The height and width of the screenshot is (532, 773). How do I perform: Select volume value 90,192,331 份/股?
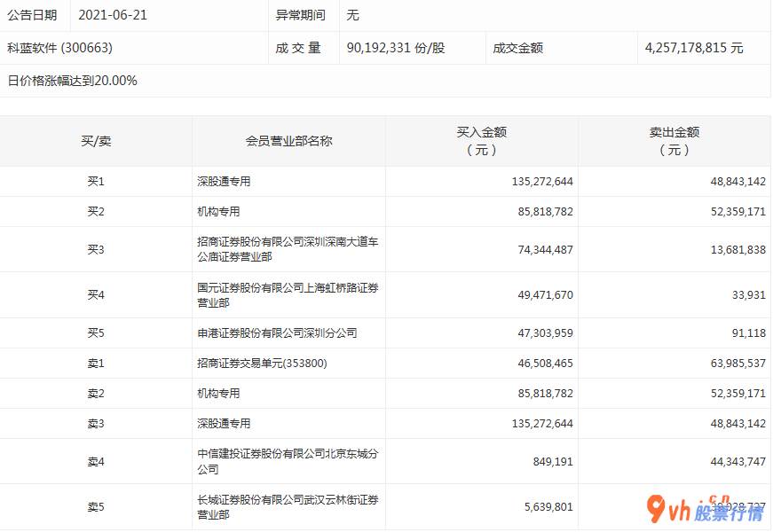396,48
